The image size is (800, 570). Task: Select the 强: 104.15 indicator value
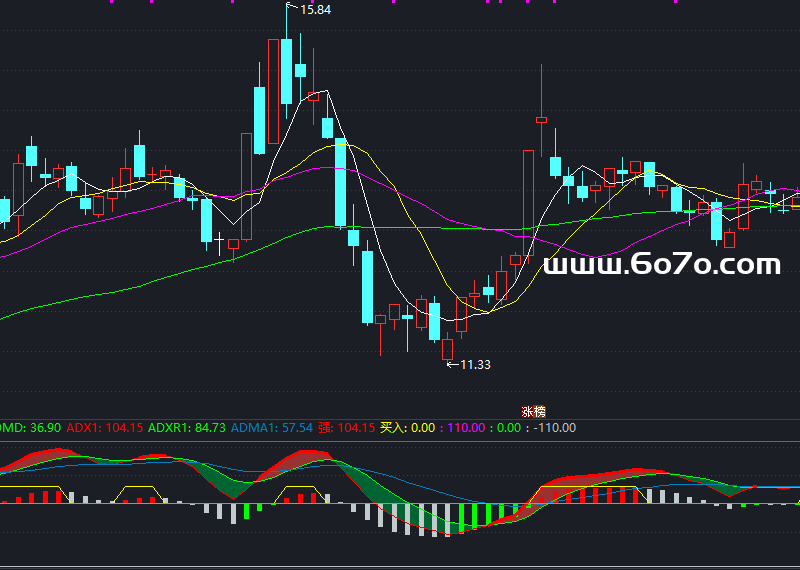(x=346, y=428)
